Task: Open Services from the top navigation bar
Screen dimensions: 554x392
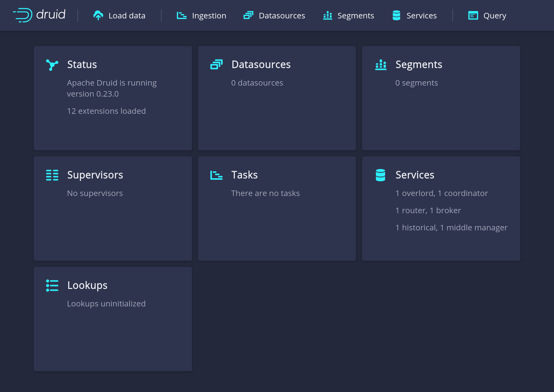Action: (x=414, y=15)
